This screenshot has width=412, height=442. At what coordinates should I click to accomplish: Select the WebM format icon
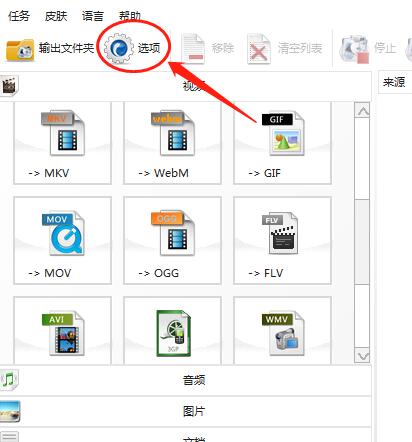[x=173, y=133]
